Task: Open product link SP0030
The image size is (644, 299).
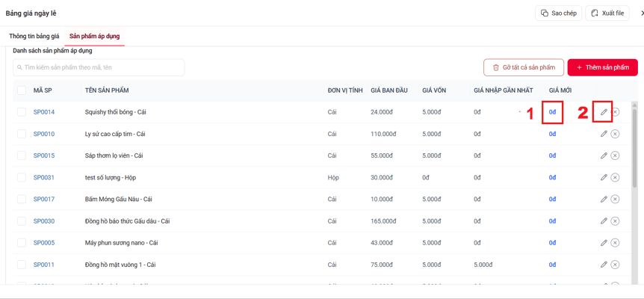Action: pyautogui.click(x=44, y=221)
